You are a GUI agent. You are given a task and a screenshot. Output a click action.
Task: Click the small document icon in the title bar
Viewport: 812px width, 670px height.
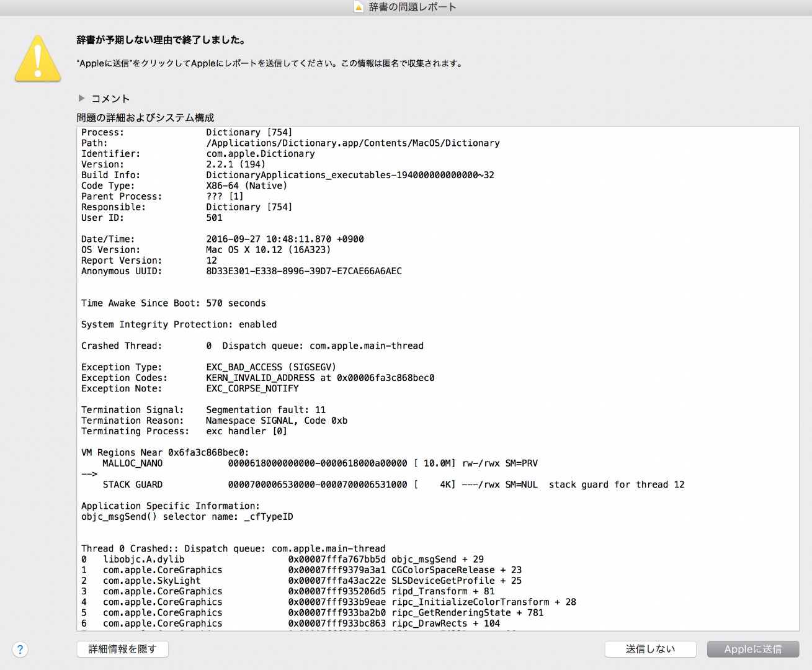(x=359, y=7)
